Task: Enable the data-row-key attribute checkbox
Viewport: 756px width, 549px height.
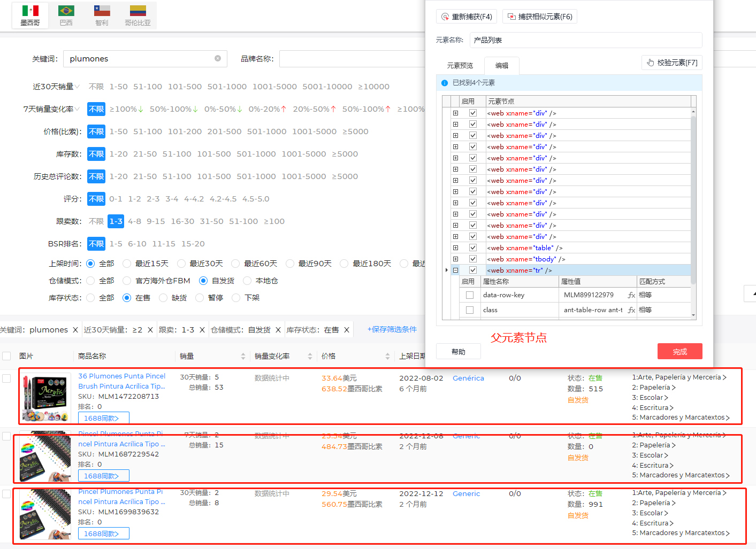Action: pos(470,295)
